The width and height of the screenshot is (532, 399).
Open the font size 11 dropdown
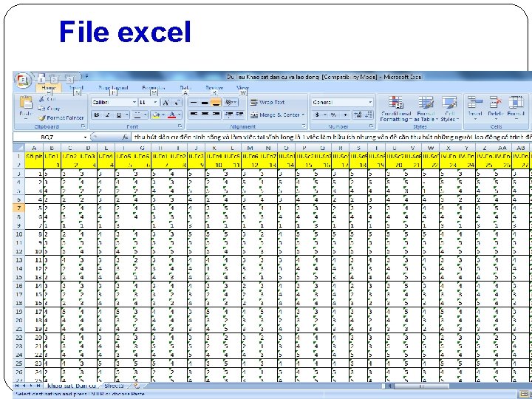[x=155, y=103]
